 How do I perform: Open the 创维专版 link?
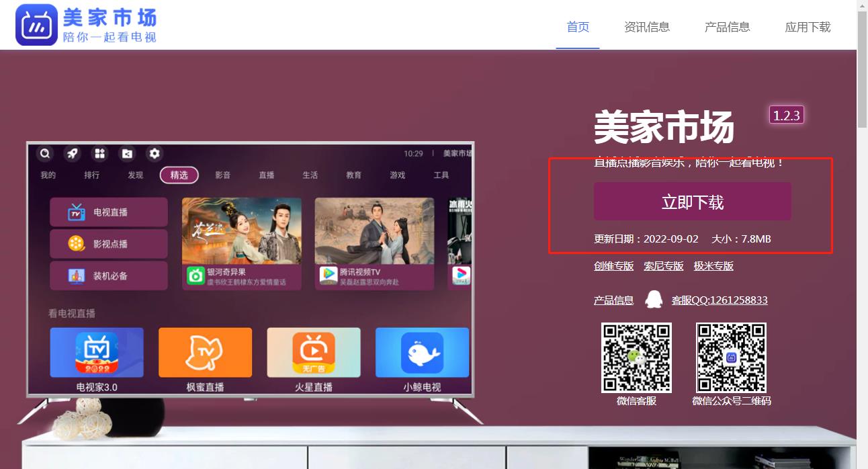[x=613, y=266]
